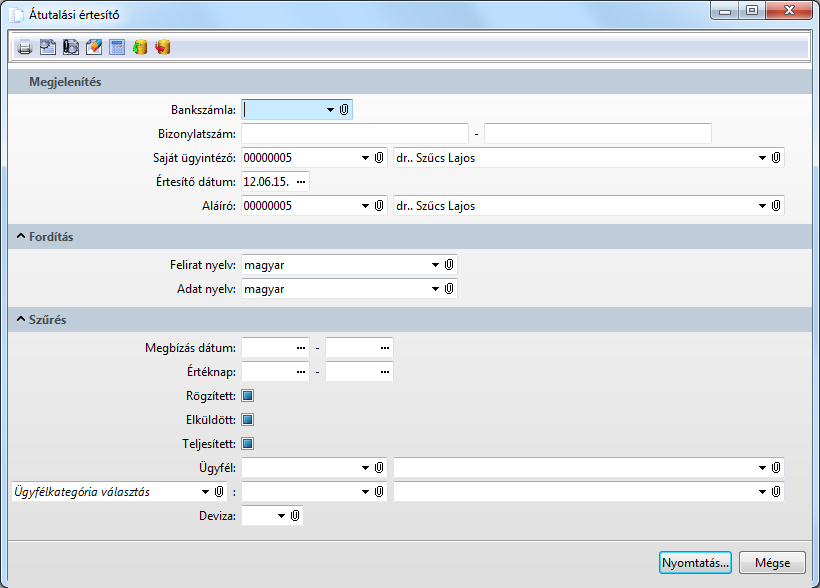Click the Mégse button
This screenshot has height=588, width=820.
click(772, 563)
